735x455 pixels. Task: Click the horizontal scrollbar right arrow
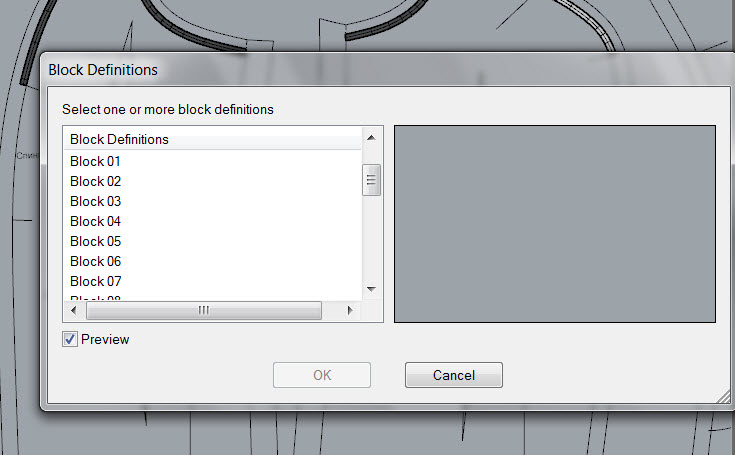pos(350,310)
